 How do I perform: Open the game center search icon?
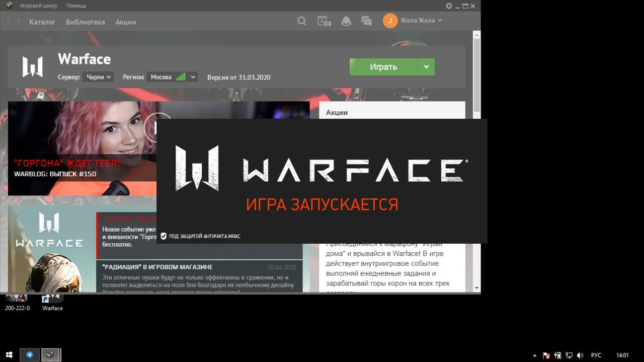pos(302,21)
